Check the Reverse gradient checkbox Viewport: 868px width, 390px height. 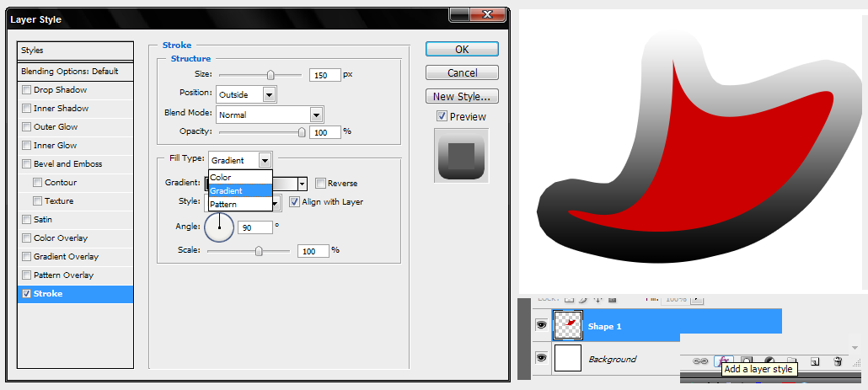point(320,183)
